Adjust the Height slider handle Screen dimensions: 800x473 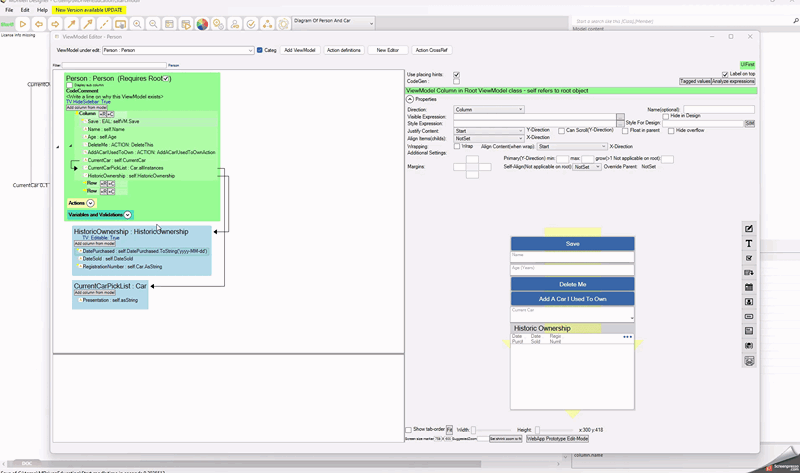pyautogui.click(x=538, y=430)
